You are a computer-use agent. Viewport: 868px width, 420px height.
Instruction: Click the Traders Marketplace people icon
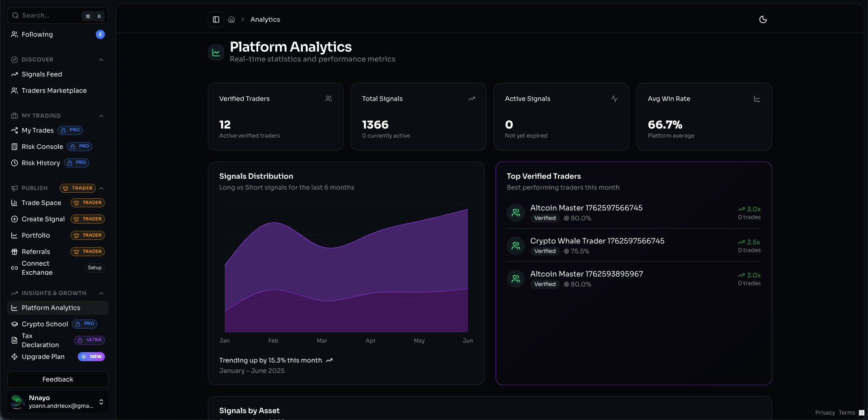(14, 91)
